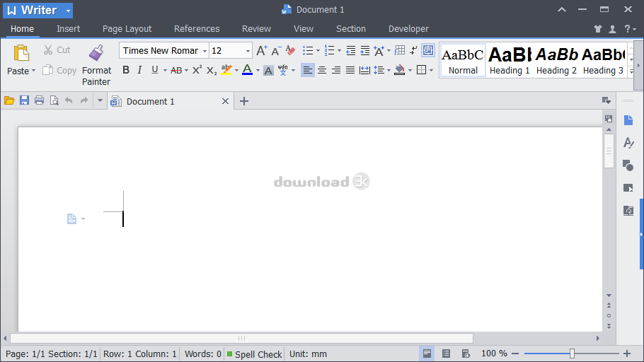Toggle Italic formatting
The image size is (644, 362).
tap(139, 70)
